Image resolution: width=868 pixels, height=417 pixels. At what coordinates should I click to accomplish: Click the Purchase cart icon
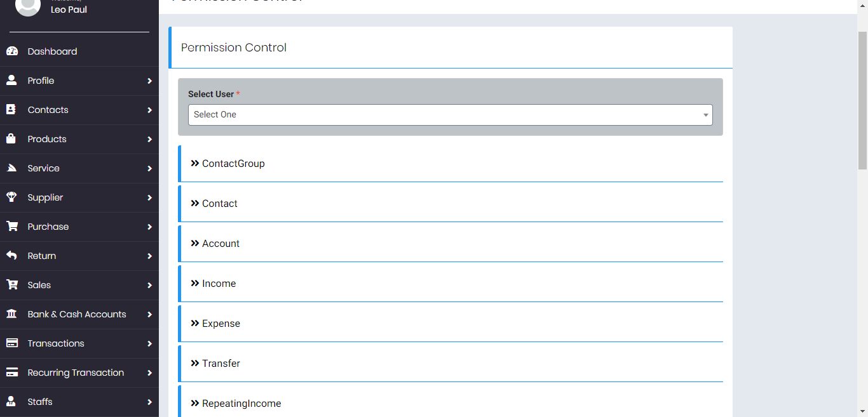tap(11, 227)
